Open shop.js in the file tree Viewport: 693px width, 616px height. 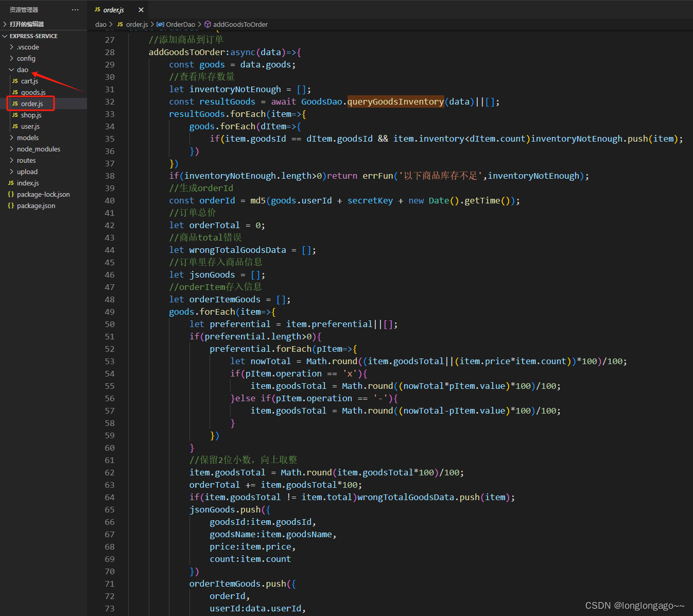31,115
